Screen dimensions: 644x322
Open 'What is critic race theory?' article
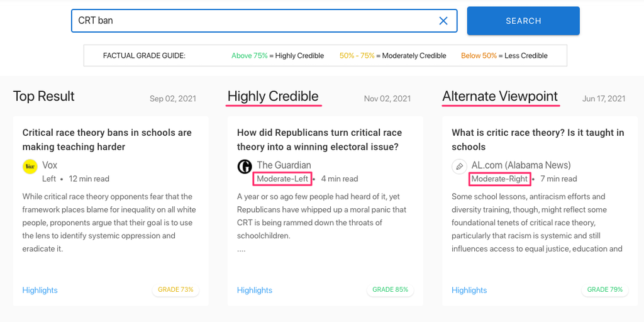538,140
